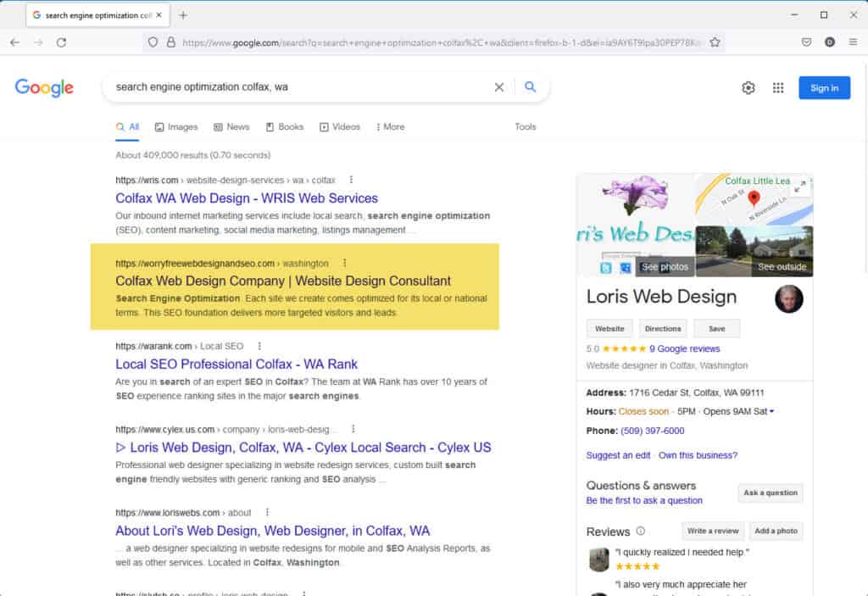Open options dots for wris.com result
Screen dimensions: 868x596
pyautogui.click(x=351, y=180)
